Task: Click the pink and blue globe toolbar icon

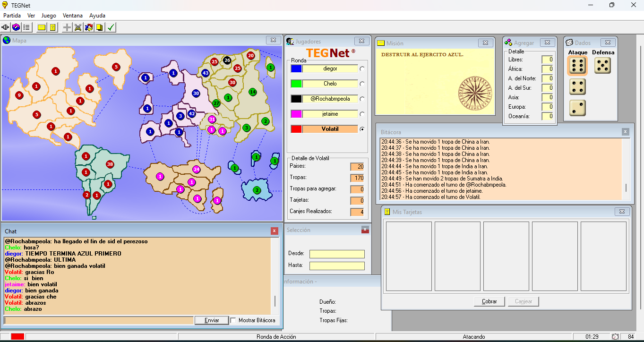Action: 16,27
